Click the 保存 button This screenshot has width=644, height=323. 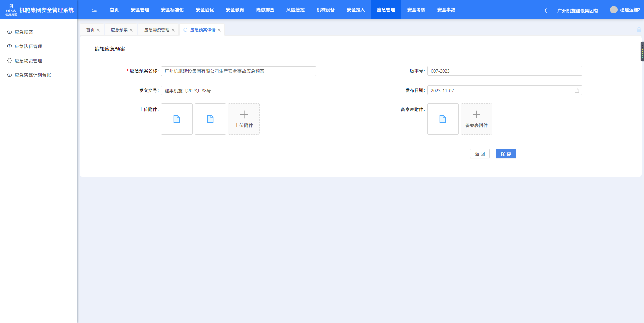point(505,154)
